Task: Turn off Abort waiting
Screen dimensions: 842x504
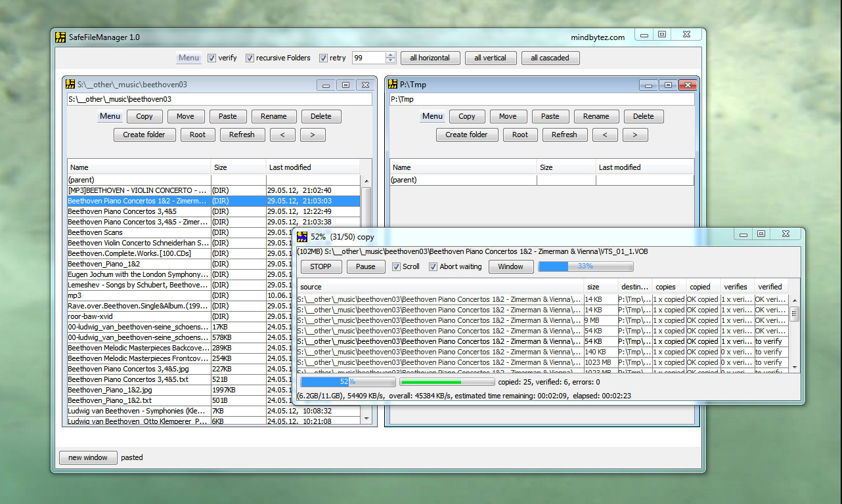Action: 433,266
